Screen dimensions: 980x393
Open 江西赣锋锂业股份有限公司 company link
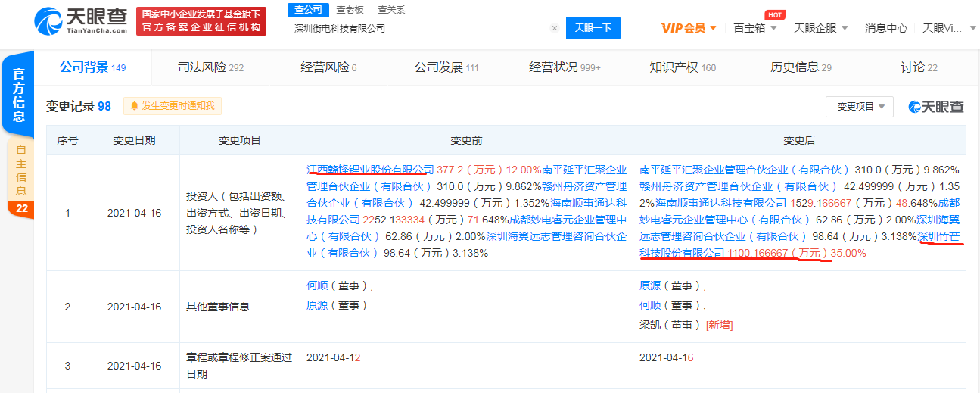point(370,169)
